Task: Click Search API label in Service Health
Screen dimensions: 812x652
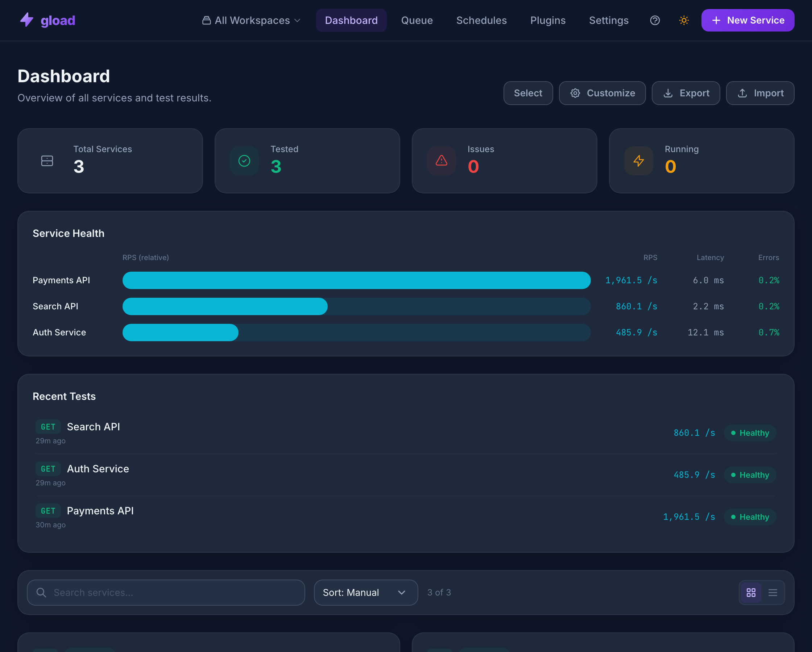Action: pos(55,306)
